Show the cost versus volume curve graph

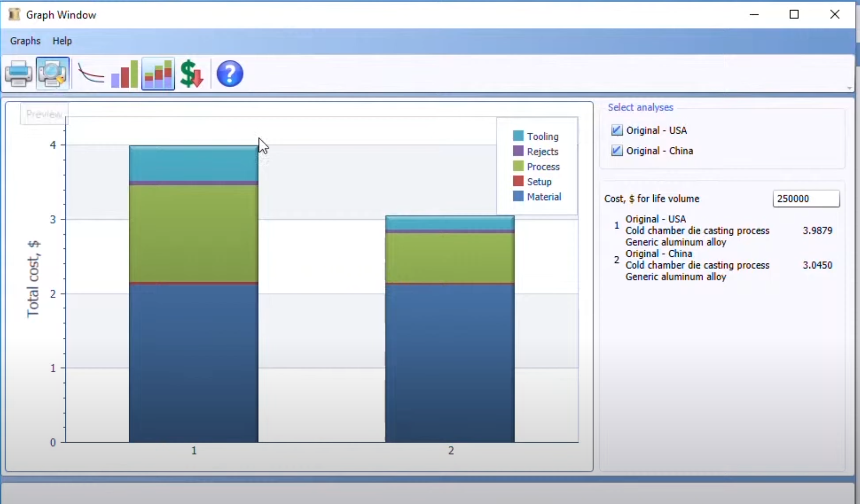(x=91, y=74)
